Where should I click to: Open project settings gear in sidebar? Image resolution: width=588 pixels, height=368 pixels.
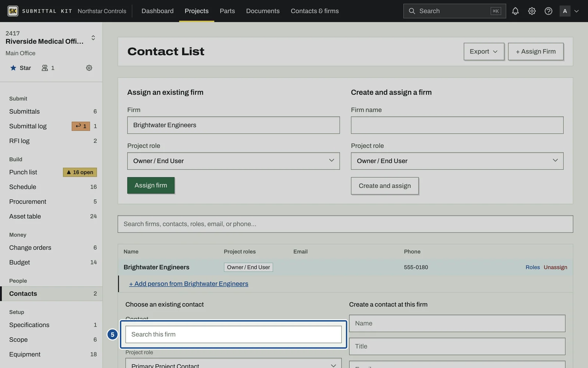(89, 68)
